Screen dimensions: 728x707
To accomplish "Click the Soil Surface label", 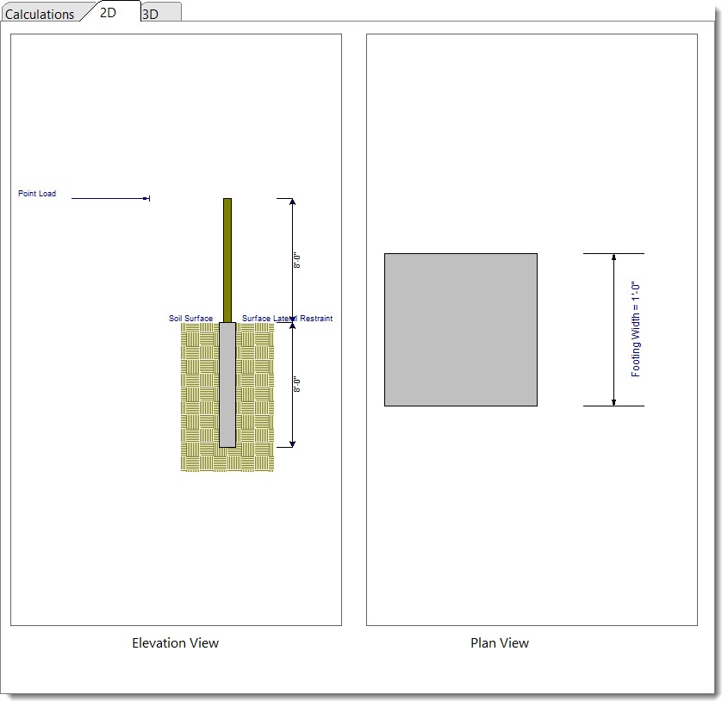I will (190, 319).
